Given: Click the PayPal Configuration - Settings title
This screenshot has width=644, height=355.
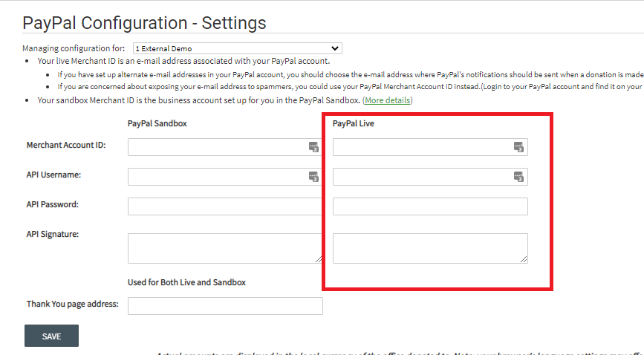Looking at the screenshot, I should pos(144,22).
